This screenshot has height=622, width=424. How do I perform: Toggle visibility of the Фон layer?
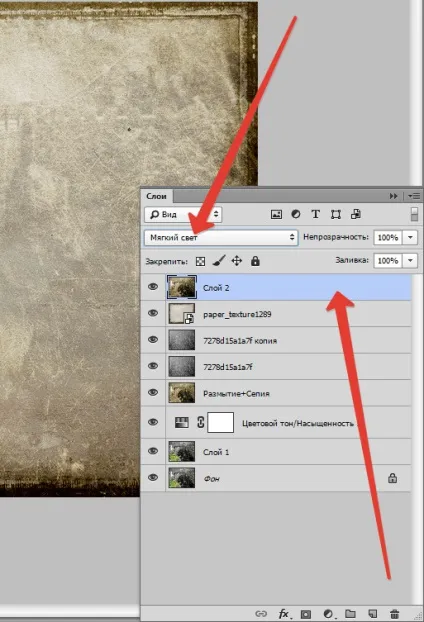point(153,477)
